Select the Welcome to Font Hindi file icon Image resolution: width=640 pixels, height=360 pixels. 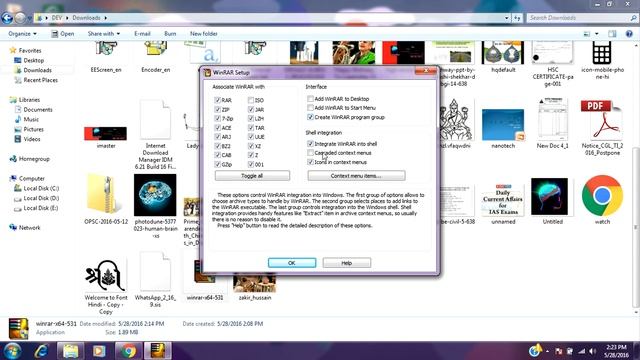(105, 276)
